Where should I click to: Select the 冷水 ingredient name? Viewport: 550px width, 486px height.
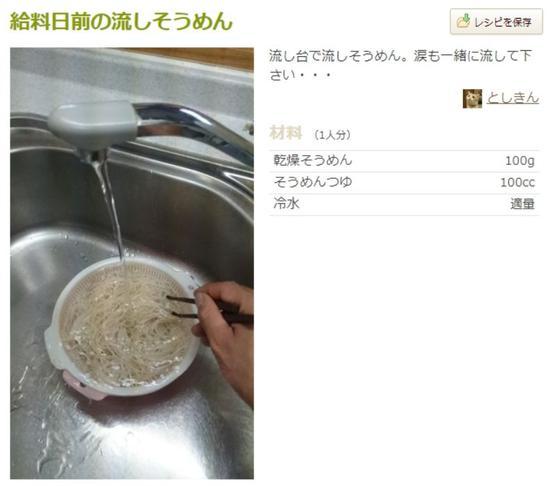[286, 204]
